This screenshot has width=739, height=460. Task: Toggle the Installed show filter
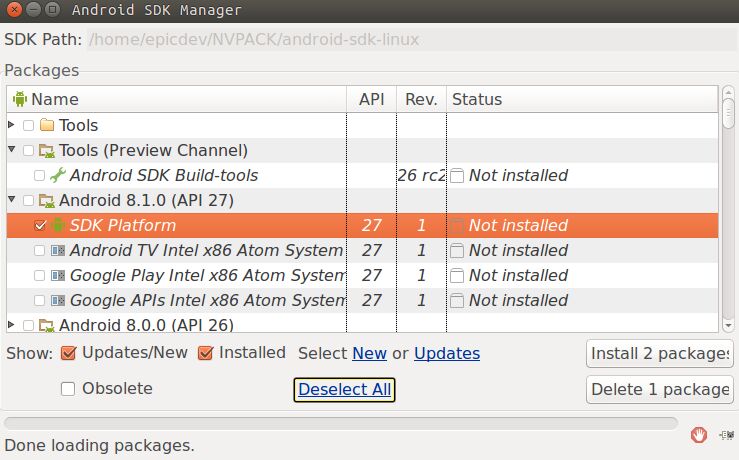pos(205,353)
